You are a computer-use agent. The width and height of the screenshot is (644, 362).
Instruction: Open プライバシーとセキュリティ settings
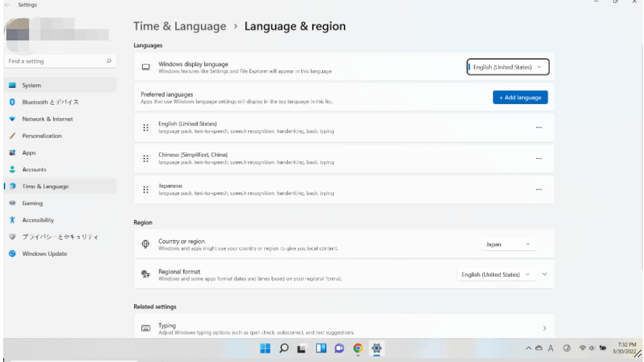pyautogui.click(x=60, y=237)
